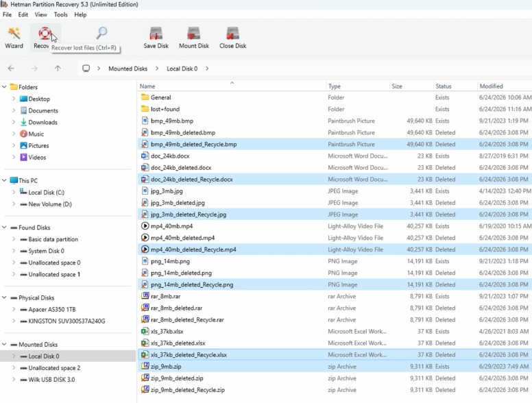Select file bmp_49mb_deleted_Recycle.bmp
This screenshot has width=532, height=403.
pyautogui.click(x=194, y=144)
